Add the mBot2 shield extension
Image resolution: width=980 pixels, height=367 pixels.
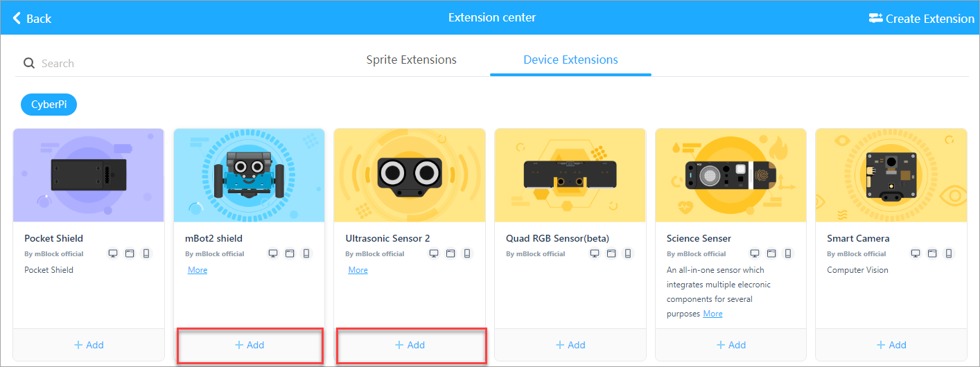250,345
